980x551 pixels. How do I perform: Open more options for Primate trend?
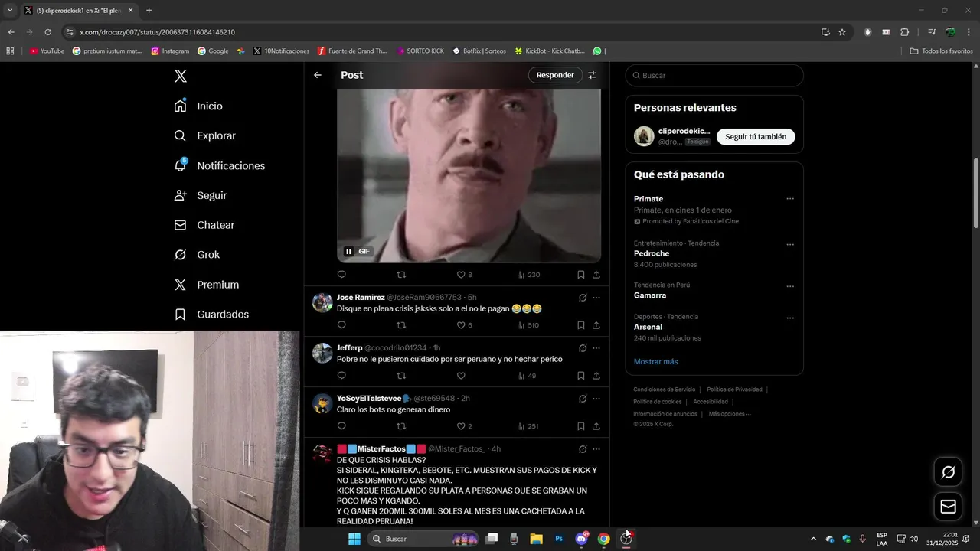[x=790, y=199]
